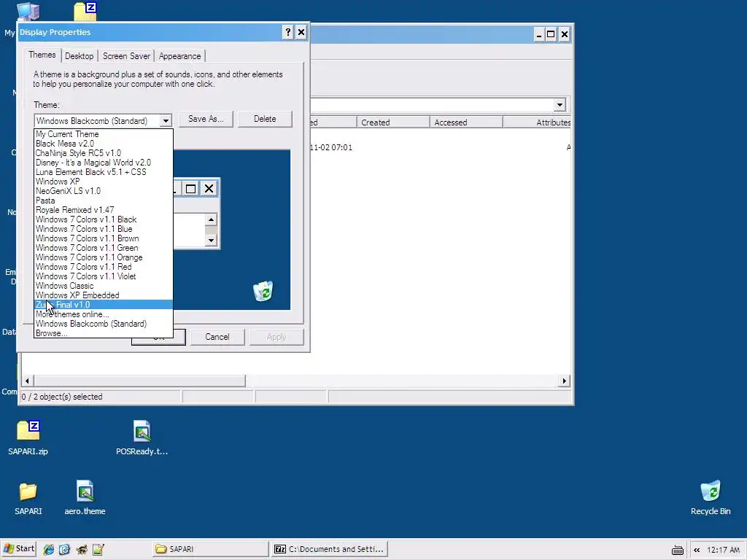Image resolution: width=747 pixels, height=560 pixels.
Task: Select Windows XP Embedded theme
Action: (x=104, y=295)
